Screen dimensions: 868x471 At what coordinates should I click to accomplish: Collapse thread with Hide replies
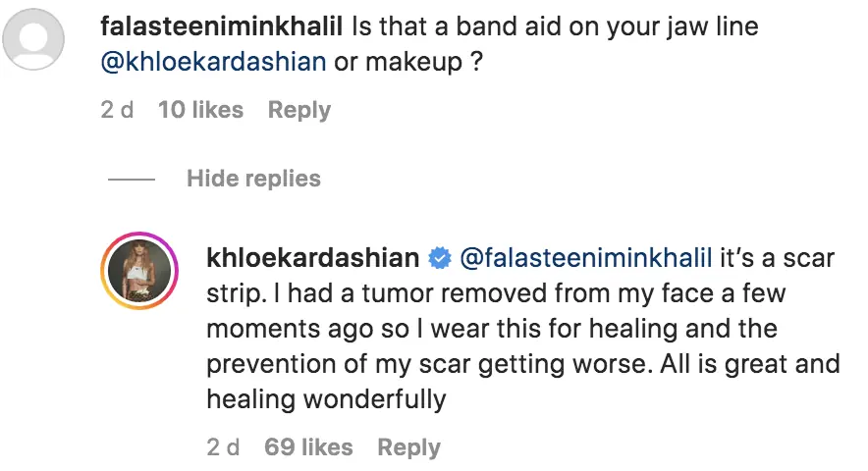pos(253,179)
